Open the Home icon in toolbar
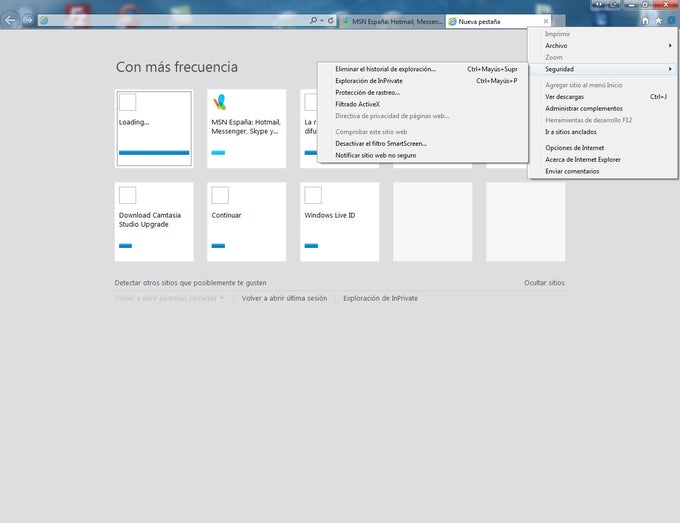The width and height of the screenshot is (680, 523). tap(645, 20)
